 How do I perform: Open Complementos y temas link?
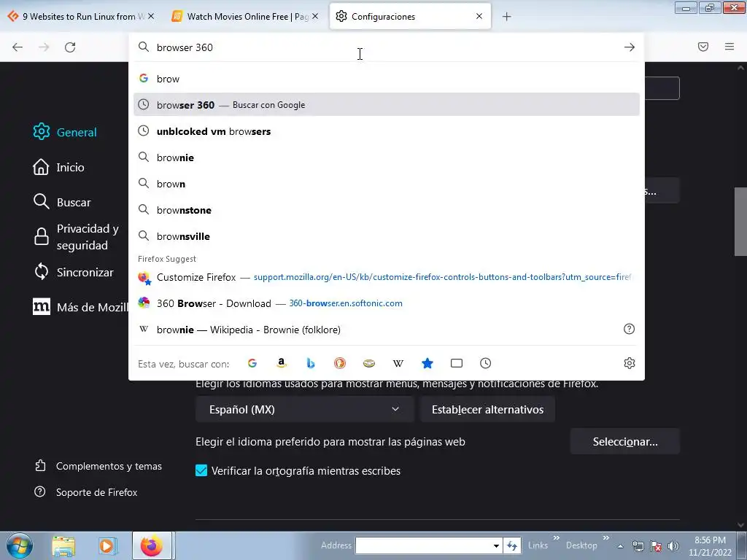point(98,466)
